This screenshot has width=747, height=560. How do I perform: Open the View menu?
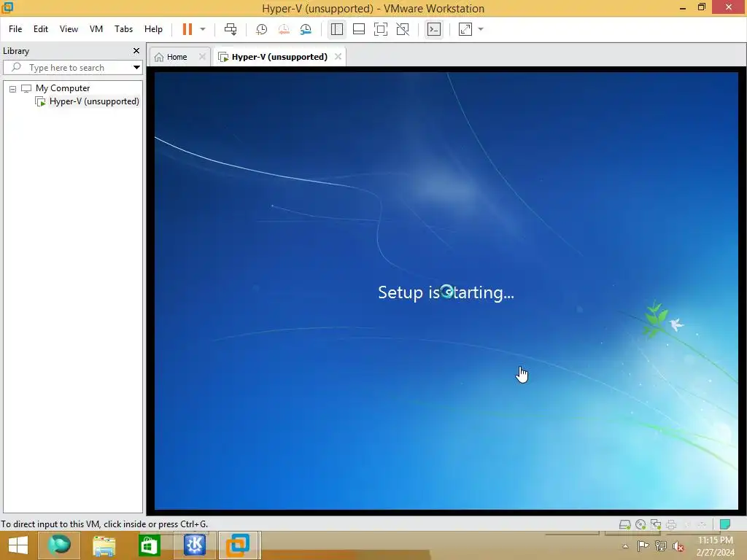coord(69,29)
